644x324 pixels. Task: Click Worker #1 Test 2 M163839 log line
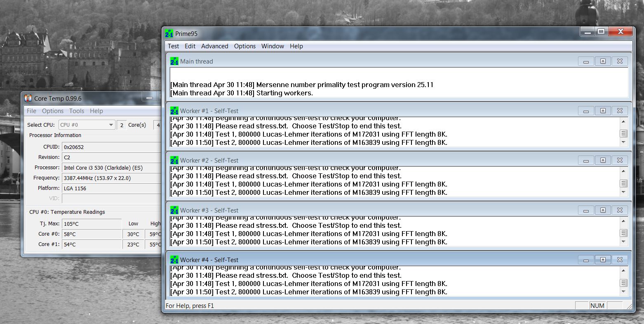[x=309, y=142]
